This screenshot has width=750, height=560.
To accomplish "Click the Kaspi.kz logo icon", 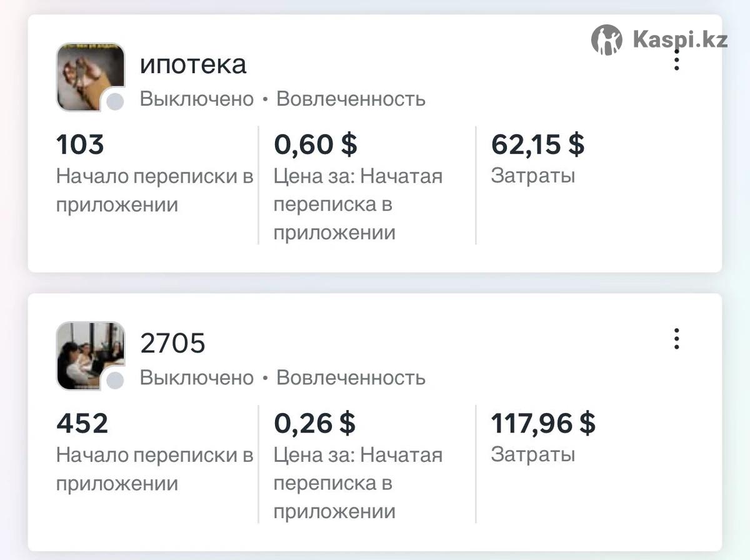I will pyautogui.click(x=606, y=40).
